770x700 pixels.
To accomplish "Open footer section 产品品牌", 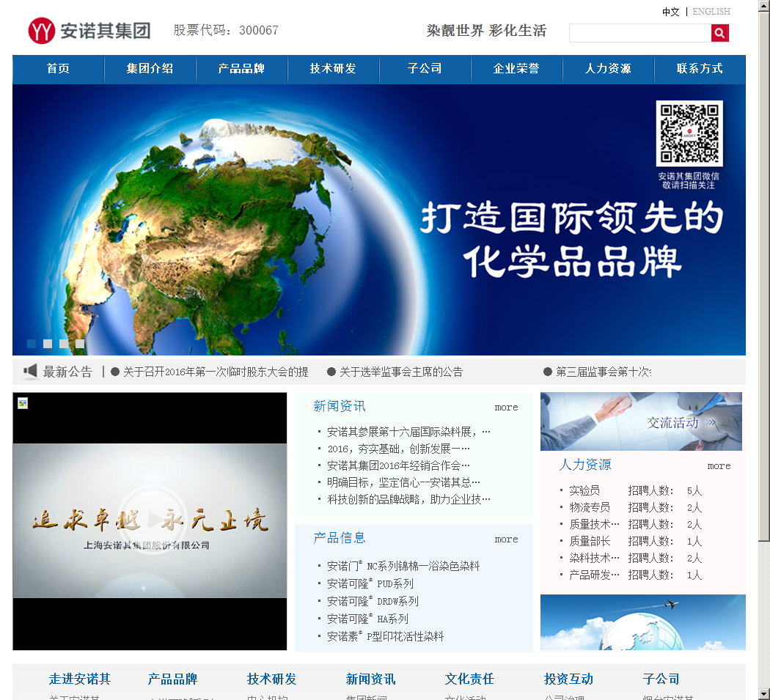I will click(x=172, y=679).
